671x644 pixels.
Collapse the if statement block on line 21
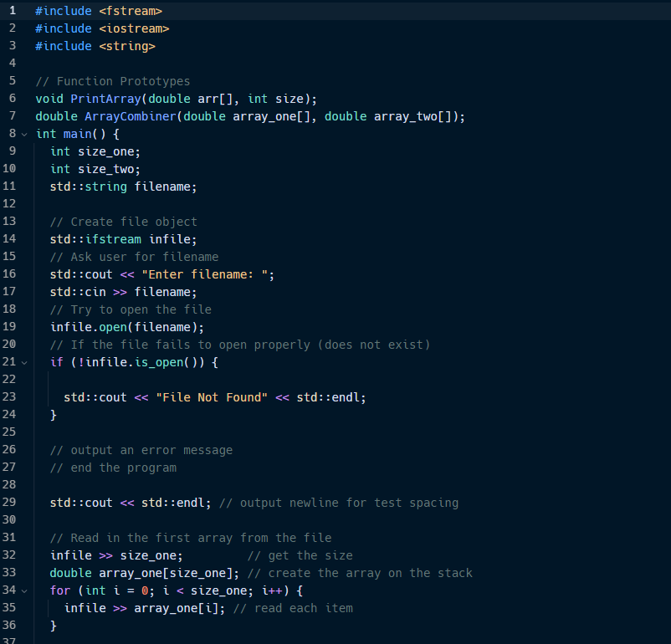click(25, 362)
